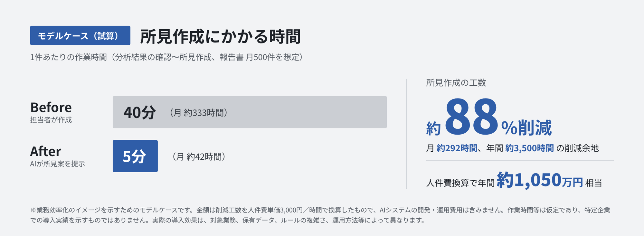
Task: Select the 人件費換算で年間 text
Action: tap(460, 183)
